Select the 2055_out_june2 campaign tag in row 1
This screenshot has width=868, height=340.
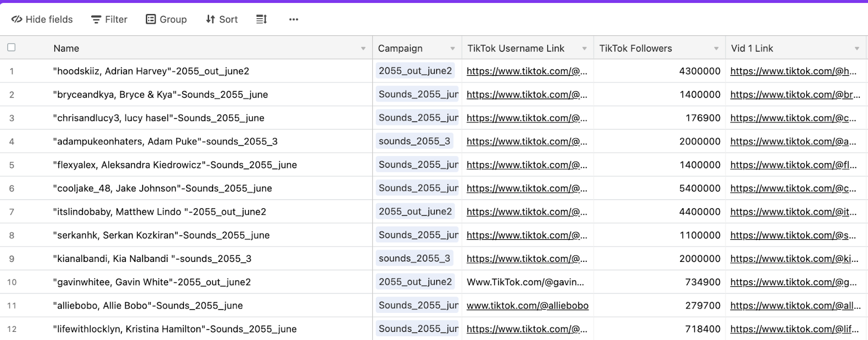point(415,71)
